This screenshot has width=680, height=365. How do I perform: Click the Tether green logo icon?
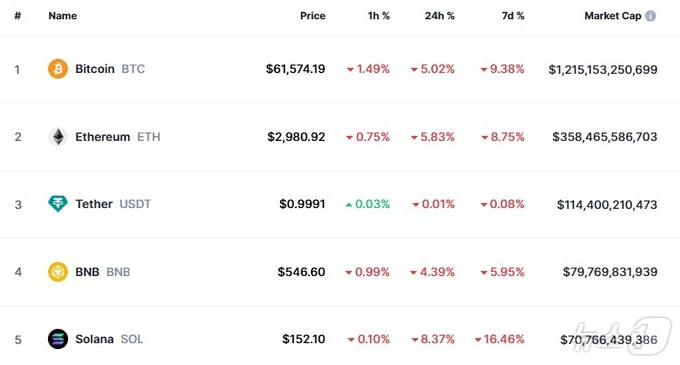pyautogui.click(x=58, y=204)
